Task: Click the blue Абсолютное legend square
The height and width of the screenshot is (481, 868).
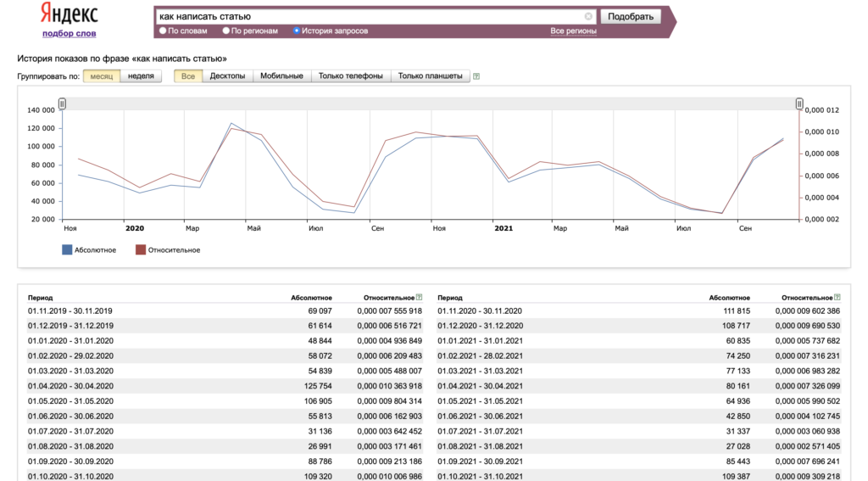Action: (x=67, y=250)
